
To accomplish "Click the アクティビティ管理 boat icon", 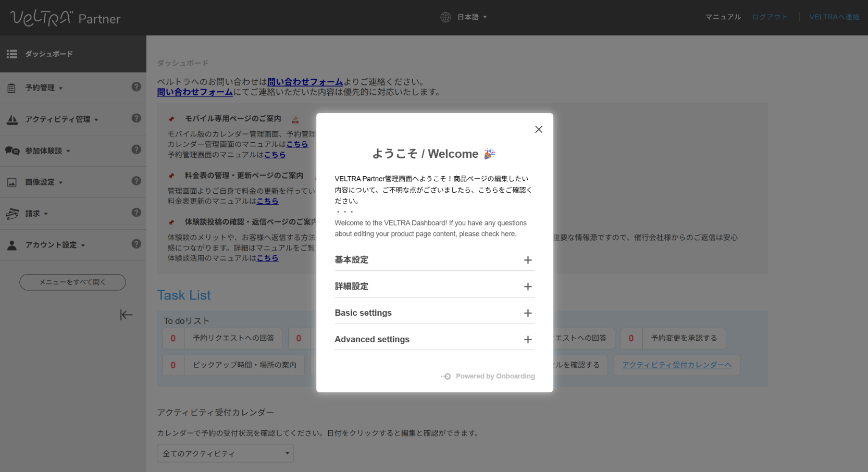I will 12,119.
